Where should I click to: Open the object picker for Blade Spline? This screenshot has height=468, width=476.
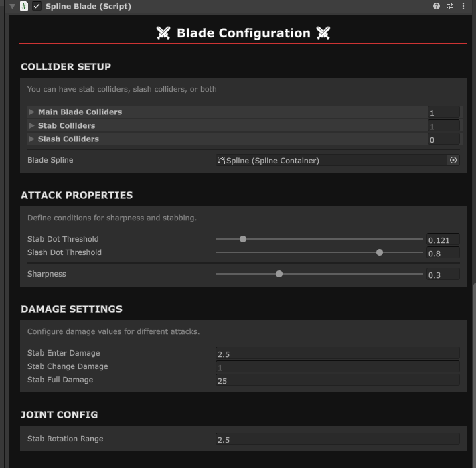click(453, 161)
